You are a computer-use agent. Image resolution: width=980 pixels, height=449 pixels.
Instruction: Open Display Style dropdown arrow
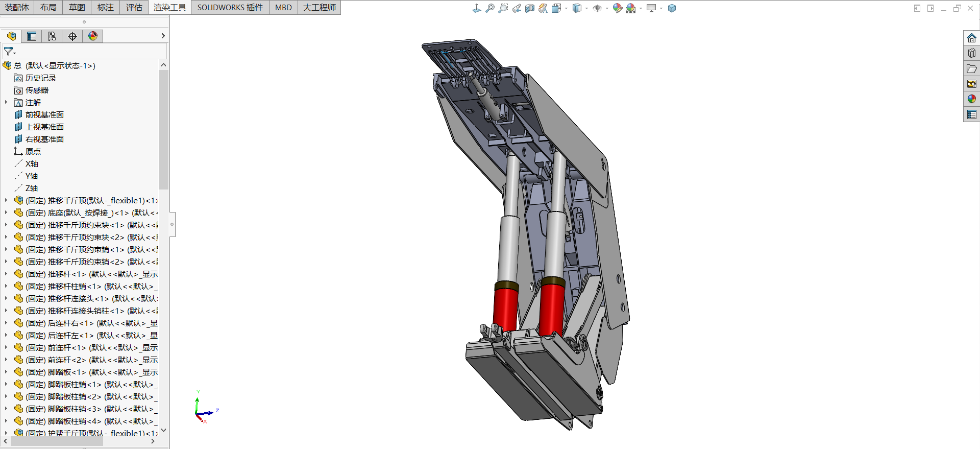tap(586, 8)
